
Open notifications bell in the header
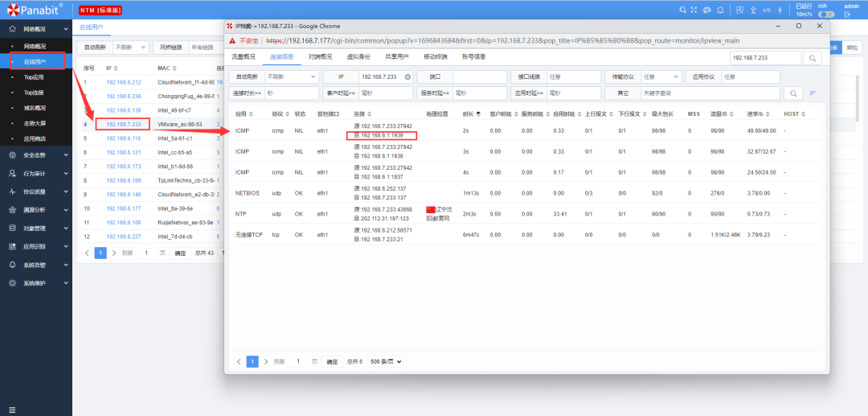pyautogui.click(x=720, y=10)
